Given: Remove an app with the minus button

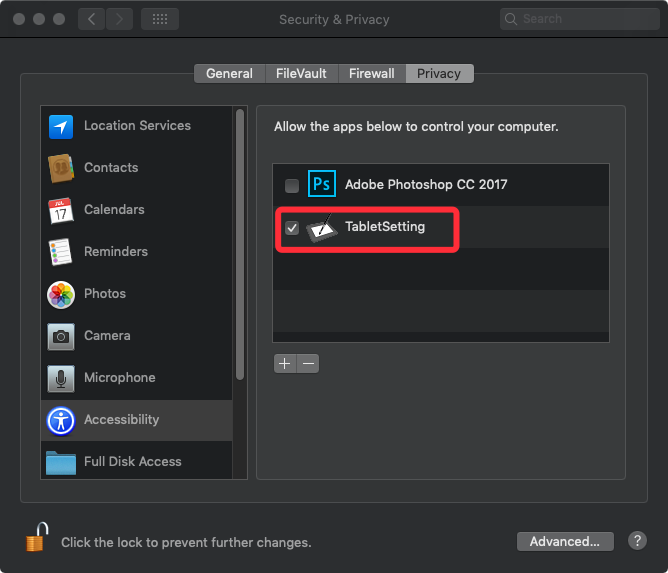Looking at the screenshot, I should pos(308,363).
